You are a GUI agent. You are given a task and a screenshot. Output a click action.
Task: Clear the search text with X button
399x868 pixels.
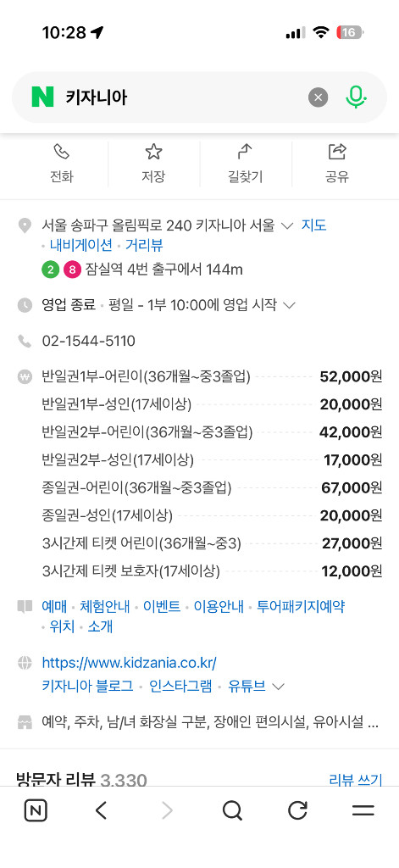pyautogui.click(x=319, y=98)
